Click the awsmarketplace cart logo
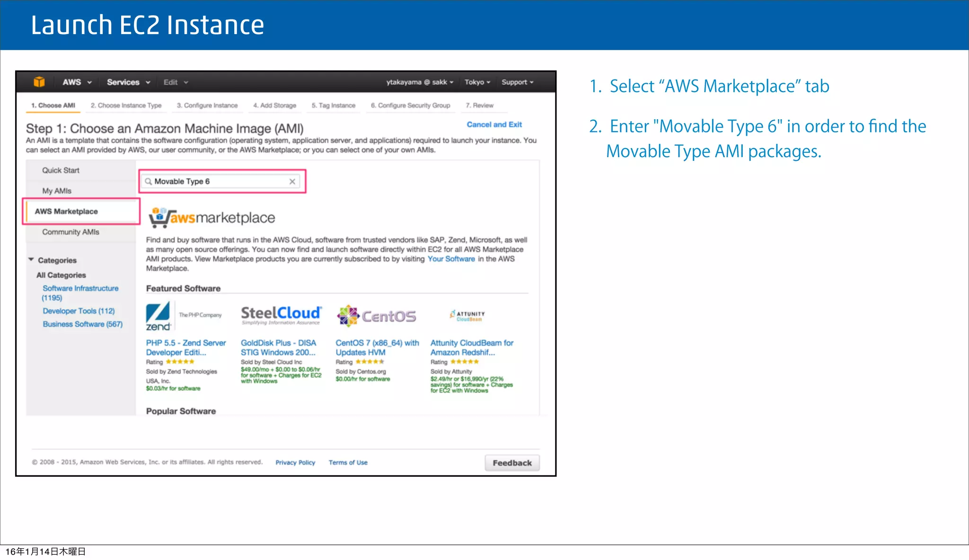Screen dimensions: 969x560 211,218
